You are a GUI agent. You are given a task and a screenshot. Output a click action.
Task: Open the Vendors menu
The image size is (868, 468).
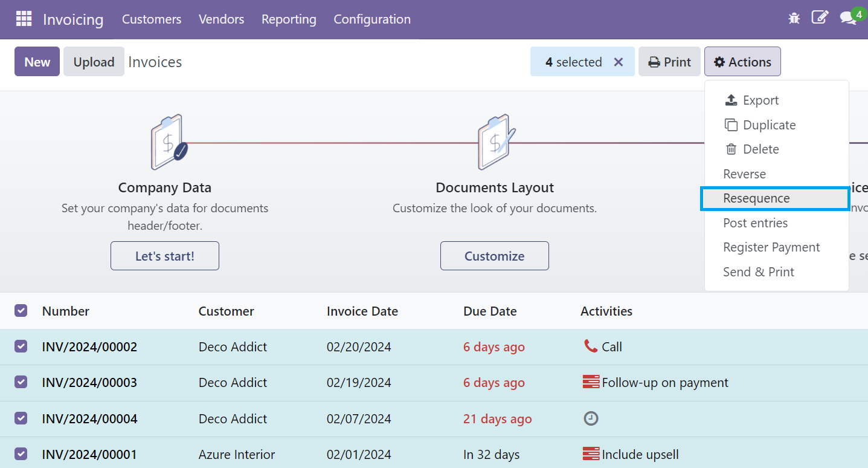[222, 19]
